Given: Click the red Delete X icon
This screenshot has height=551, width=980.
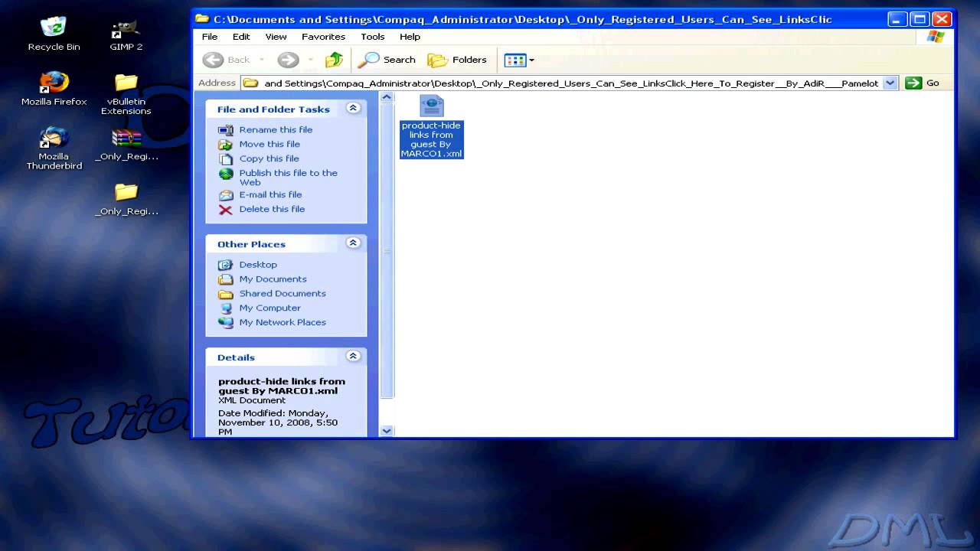Looking at the screenshot, I should [225, 210].
